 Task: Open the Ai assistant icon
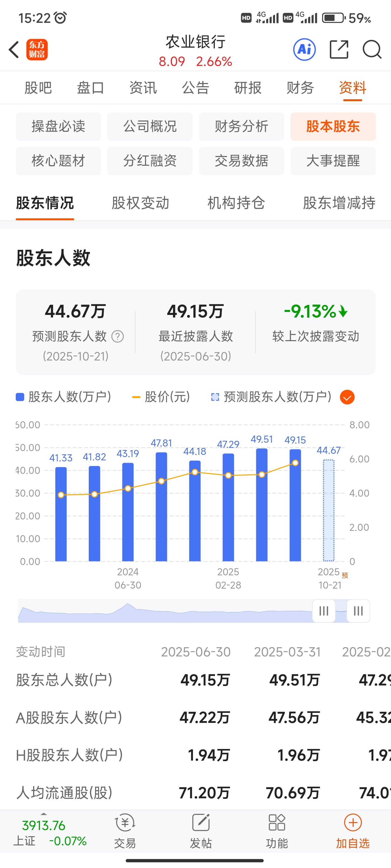point(304,50)
